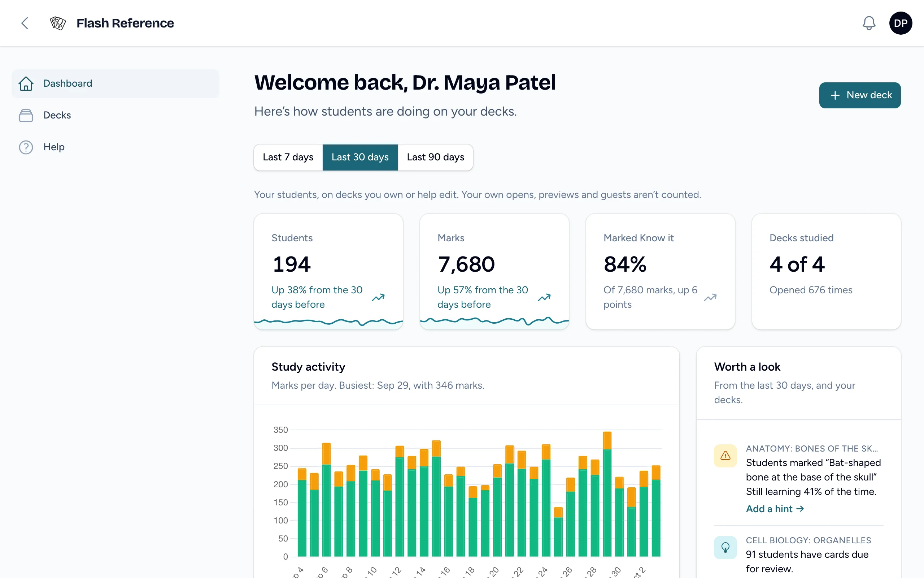Click the lightbulb icon for Cell Biology

point(725,547)
